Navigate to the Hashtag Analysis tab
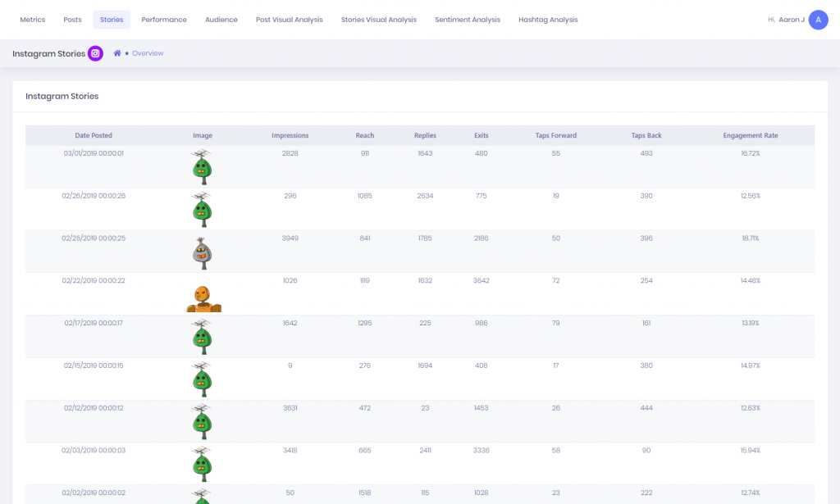Screen dimensions: 840x504 (x=548, y=20)
